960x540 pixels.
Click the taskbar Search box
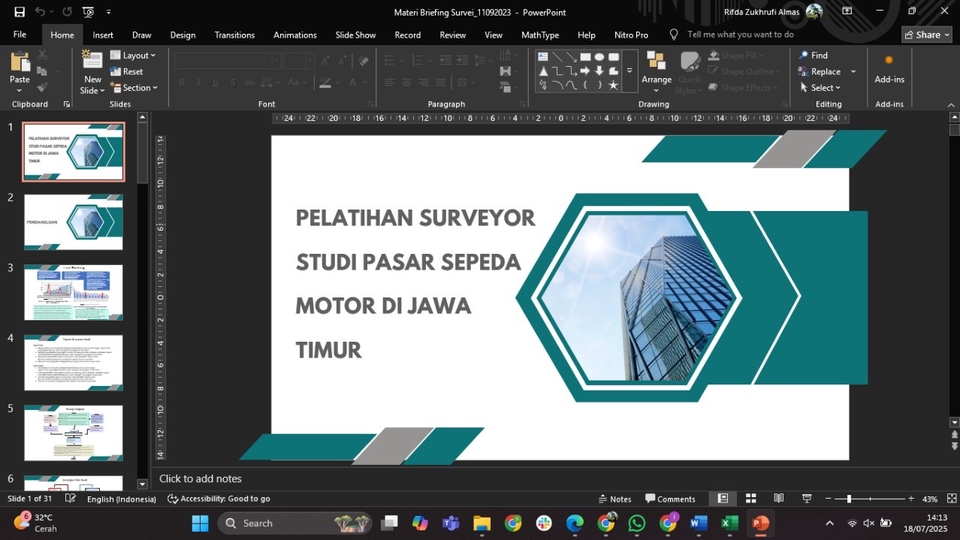pyautogui.click(x=294, y=523)
